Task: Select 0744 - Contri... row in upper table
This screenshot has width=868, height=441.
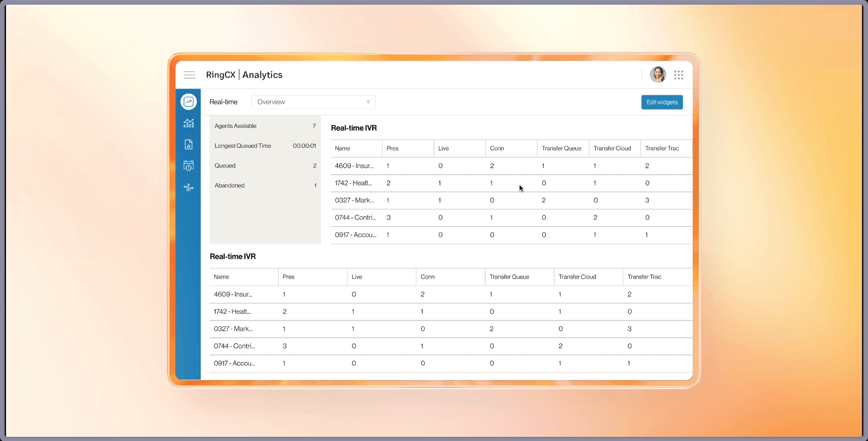Action: (x=511, y=218)
